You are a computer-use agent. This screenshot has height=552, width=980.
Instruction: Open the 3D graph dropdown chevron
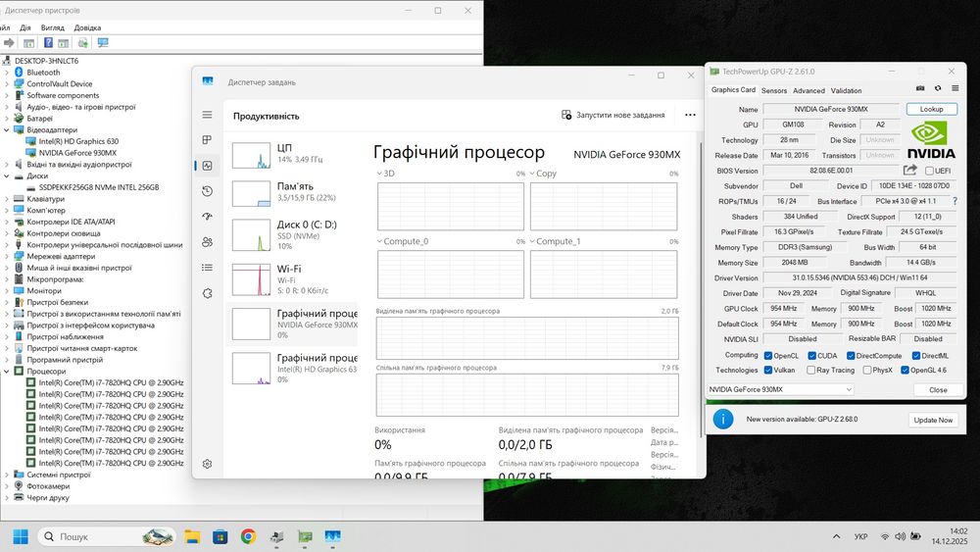point(378,174)
